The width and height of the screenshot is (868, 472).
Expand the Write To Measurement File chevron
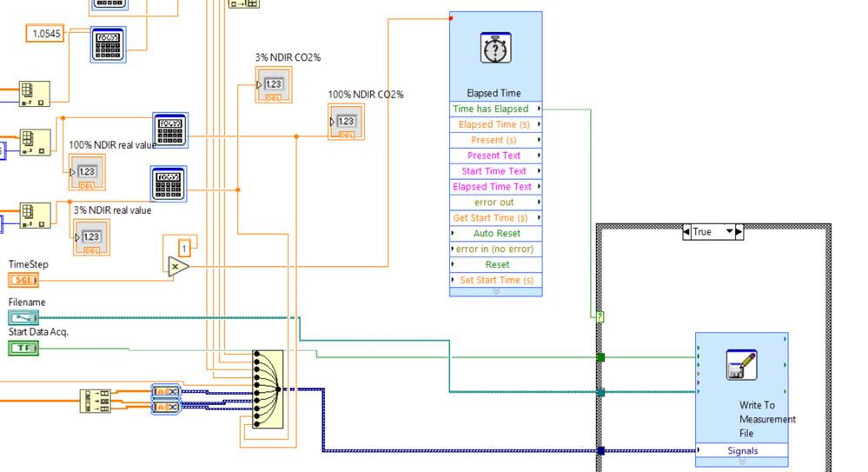coord(742,462)
